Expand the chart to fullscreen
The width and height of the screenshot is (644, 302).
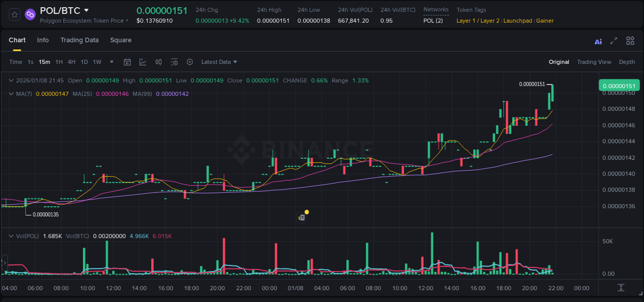[613, 40]
